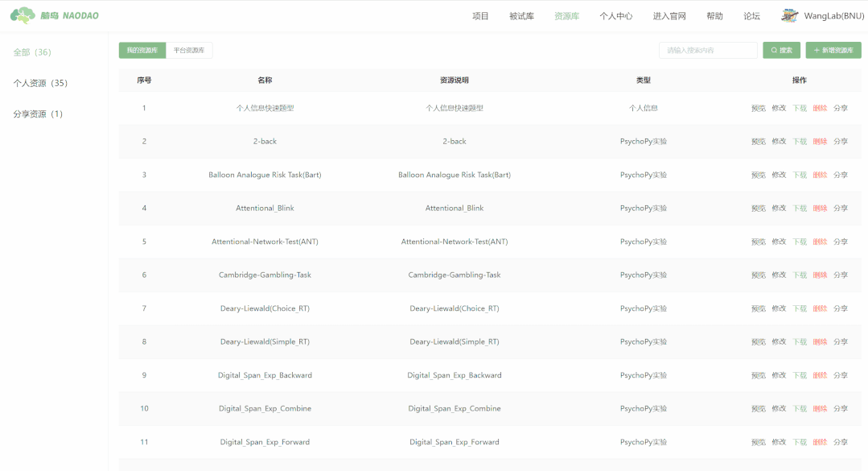Click the 序号 column header

point(144,81)
